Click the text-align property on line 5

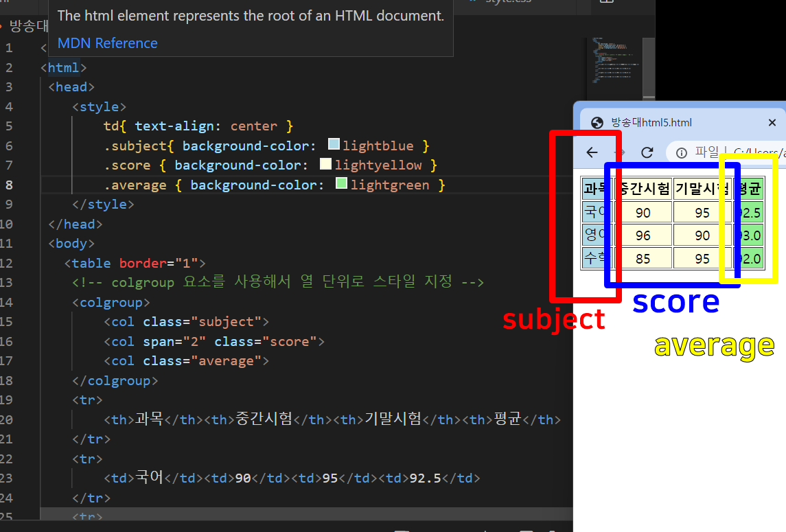click(174, 126)
